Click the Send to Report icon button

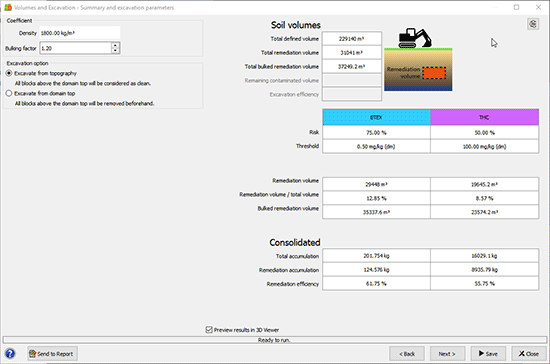click(x=53, y=353)
